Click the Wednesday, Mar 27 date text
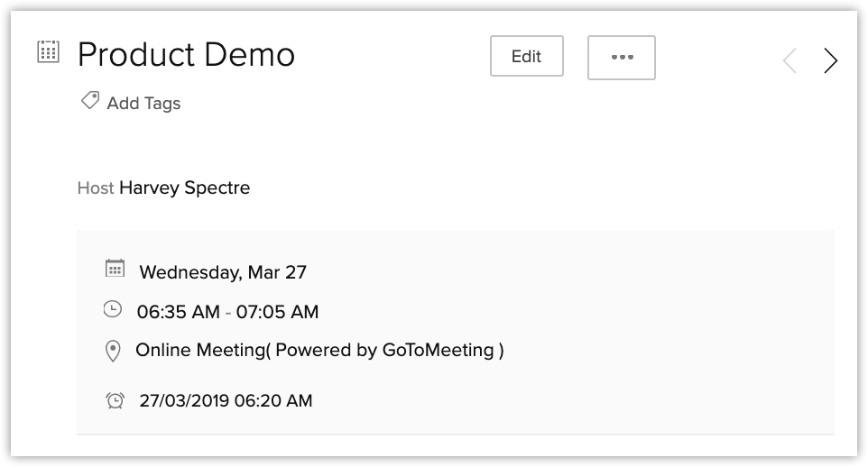Viewport: 868px width, 467px height. [x=223, y=271]
